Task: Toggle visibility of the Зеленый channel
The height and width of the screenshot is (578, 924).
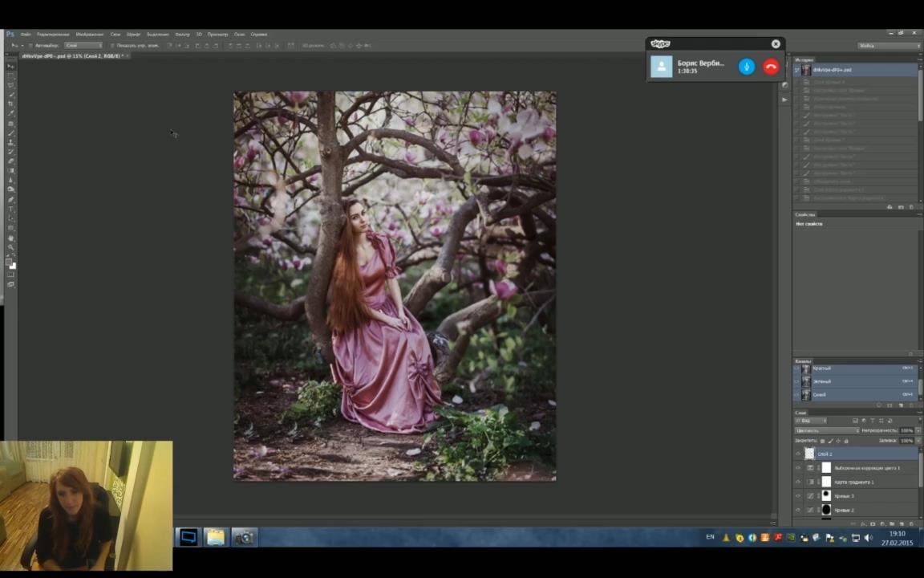Action: coord(796,381)
